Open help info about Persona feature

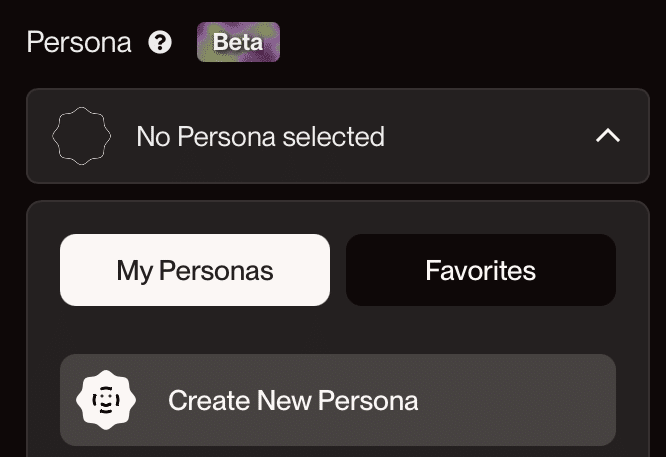coord(160,42)
